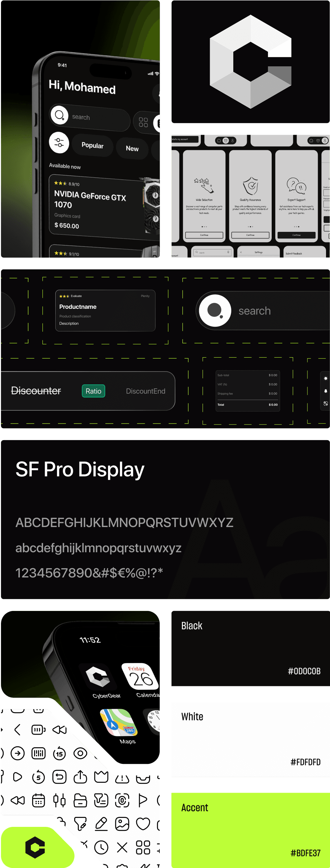
Task: Click the fingerprint scan icon
Action: point(122,800)
